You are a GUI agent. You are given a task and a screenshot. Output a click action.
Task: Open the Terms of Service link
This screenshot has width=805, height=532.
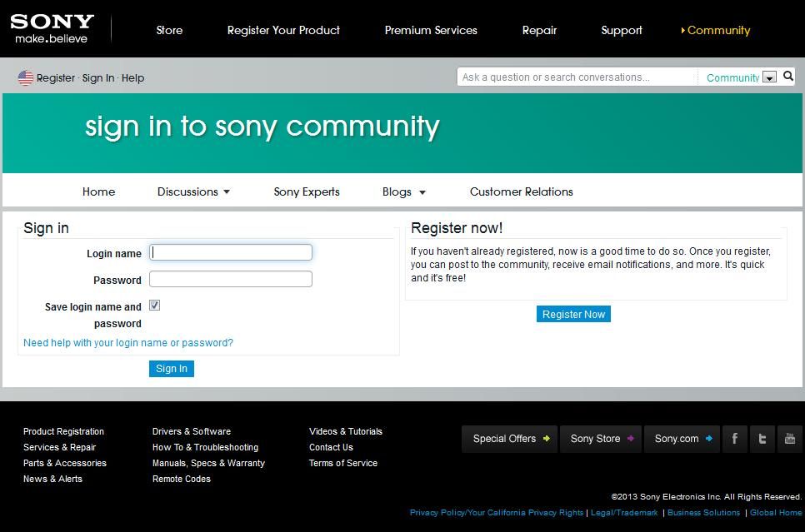point(342,463)
